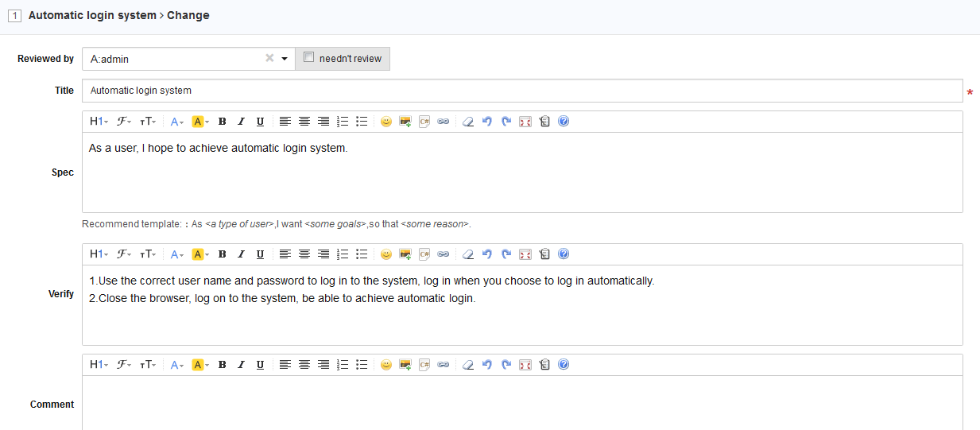The image size is (980, 430).
Task: Toggle underline in the Verify toolbar
Action: (260, 254)
